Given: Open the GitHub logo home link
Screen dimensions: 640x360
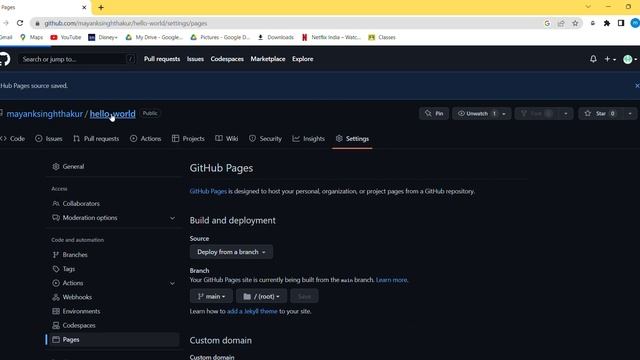Looking at the screenshot, I should pyautogui.click(x=4, y=59).
